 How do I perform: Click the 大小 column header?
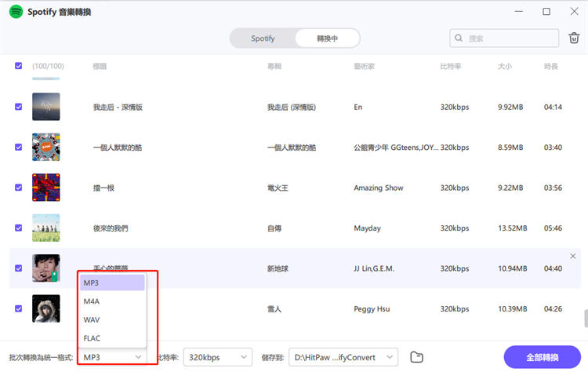click(504, 67)
